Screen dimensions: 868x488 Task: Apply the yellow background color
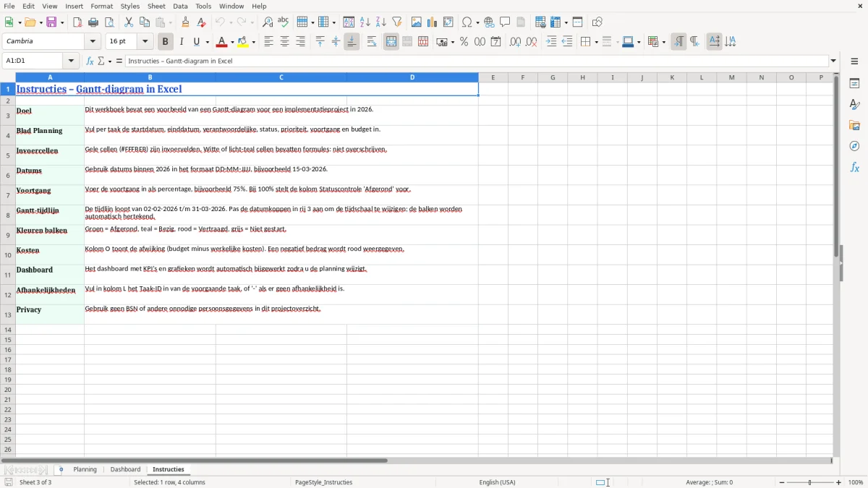(x=242, y=42)
